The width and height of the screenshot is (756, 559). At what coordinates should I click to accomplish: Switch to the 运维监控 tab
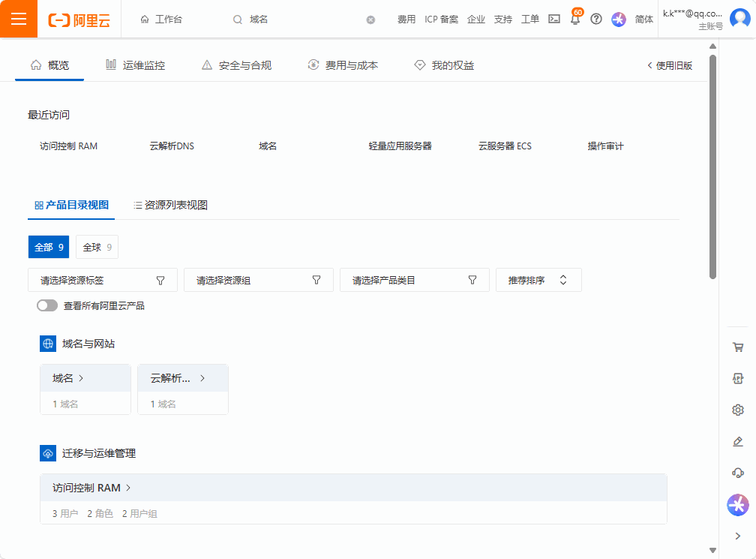pos(136,65)
